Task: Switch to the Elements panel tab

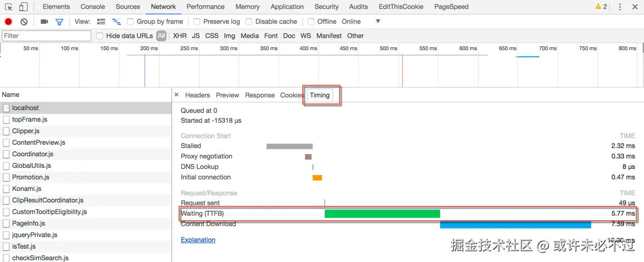Action: click(56, 7)
